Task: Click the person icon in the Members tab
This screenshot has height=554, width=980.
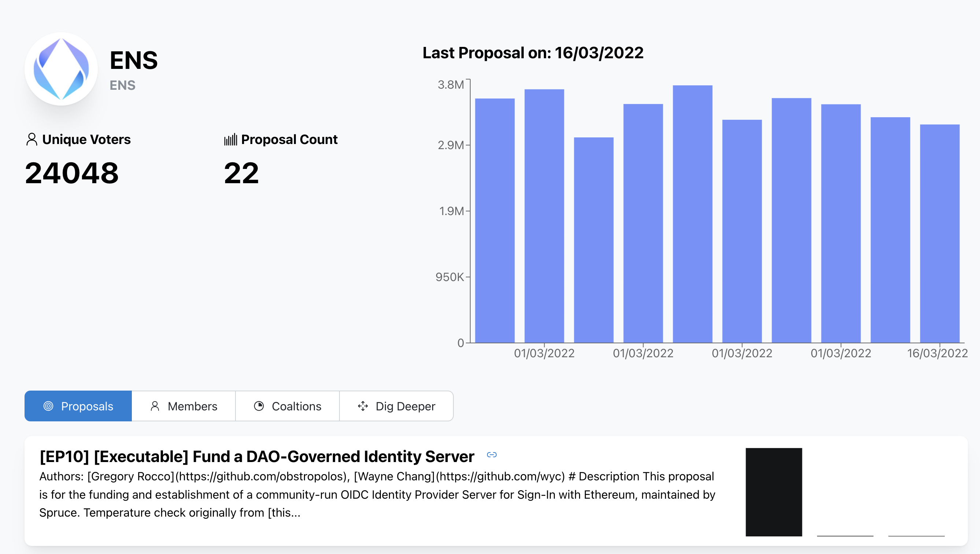Action: pyautogui.click(x=155, y=406)
